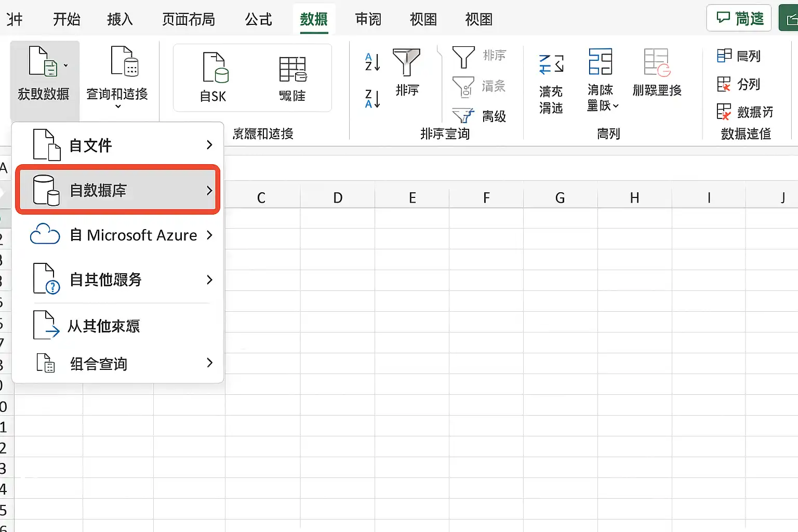Open the 页面布局 ribbon tab
The width and height of the screenshot is (798, 532).
pyautogui.click(x=189, y=19)
